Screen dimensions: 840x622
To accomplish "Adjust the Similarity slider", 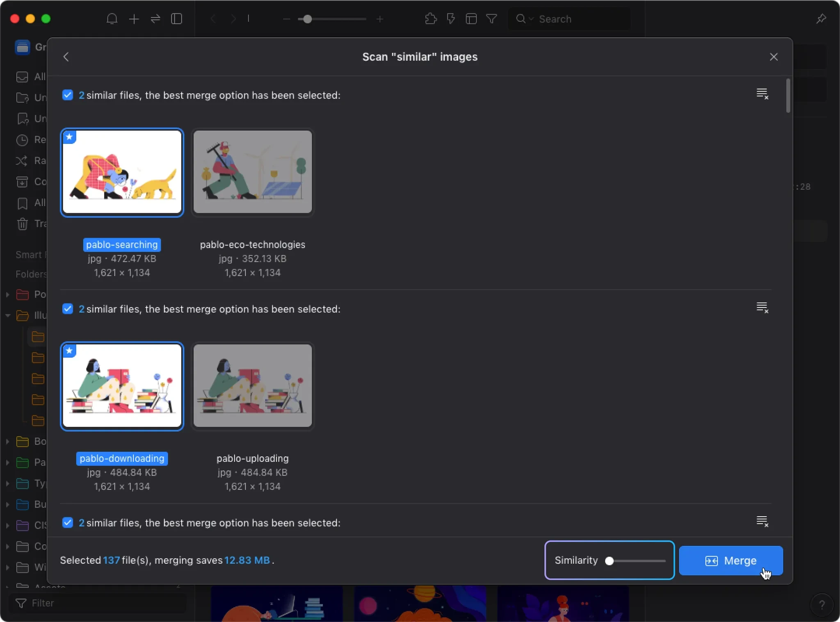I will pyautogui.click(x=635, y=561).
